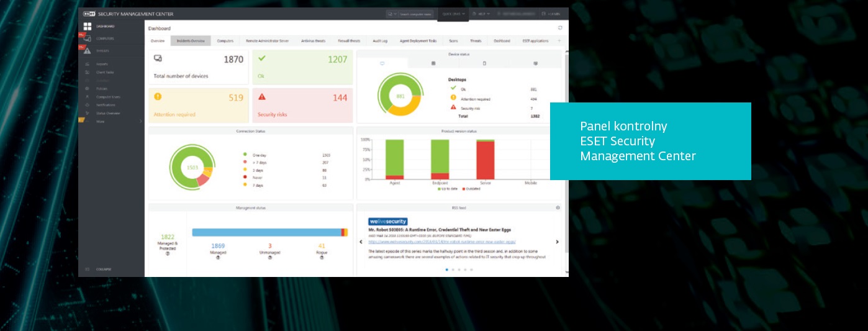
Task: Switch to the Scans tab
Action: (x=453, y=41)
